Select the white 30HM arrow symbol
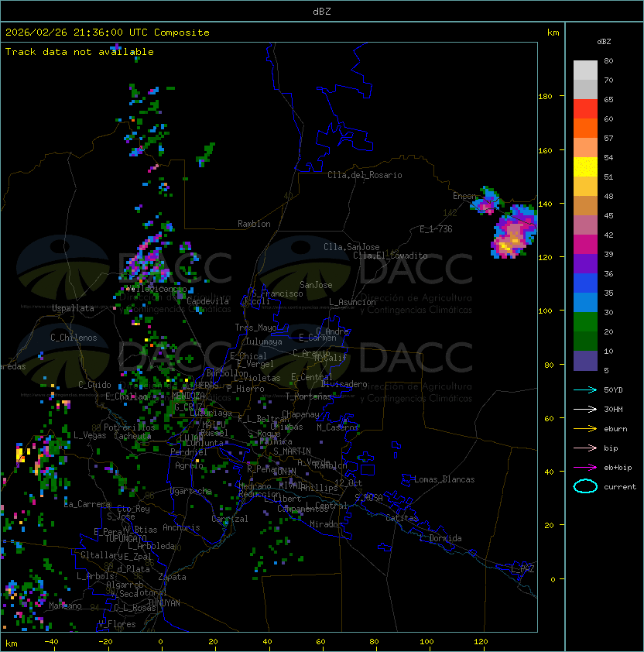This screenshot has height=652, width=644. point(585,409)
